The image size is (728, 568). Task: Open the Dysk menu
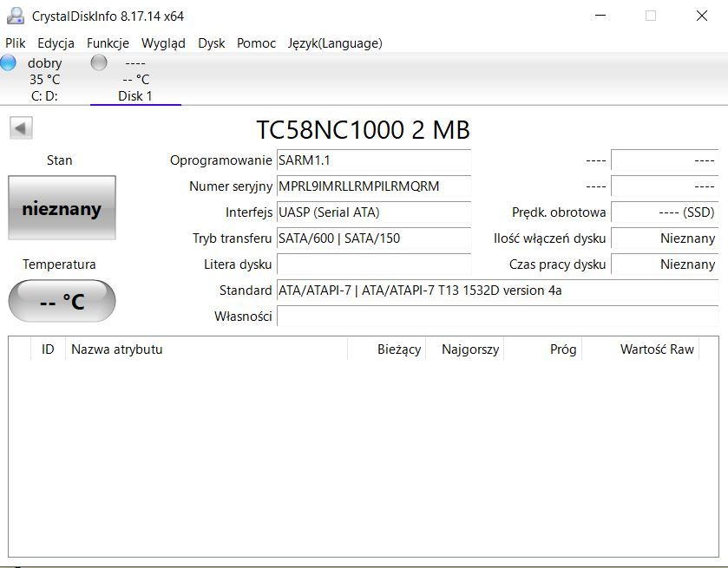point(211,43)
